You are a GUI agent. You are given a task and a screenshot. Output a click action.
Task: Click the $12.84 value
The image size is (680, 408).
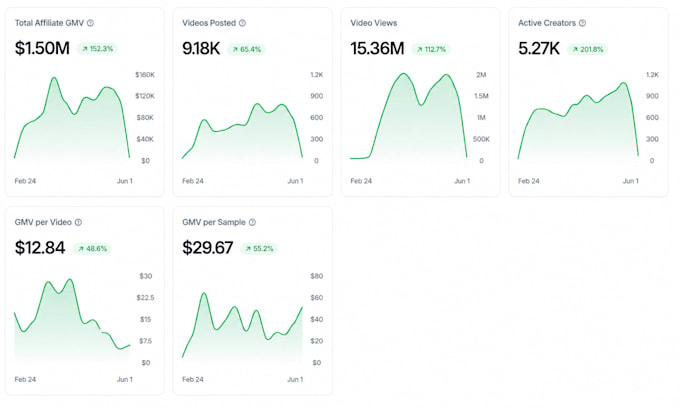40,248
